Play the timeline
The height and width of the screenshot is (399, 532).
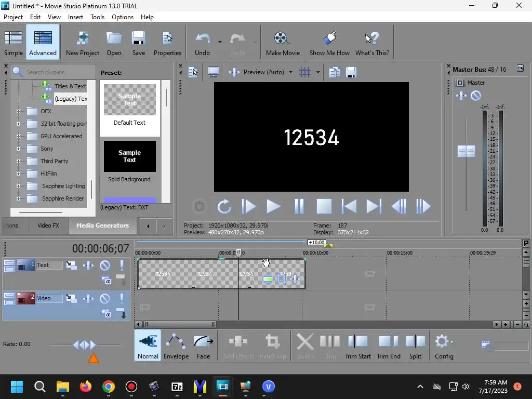pyautogui.click(x=273, y=206)
